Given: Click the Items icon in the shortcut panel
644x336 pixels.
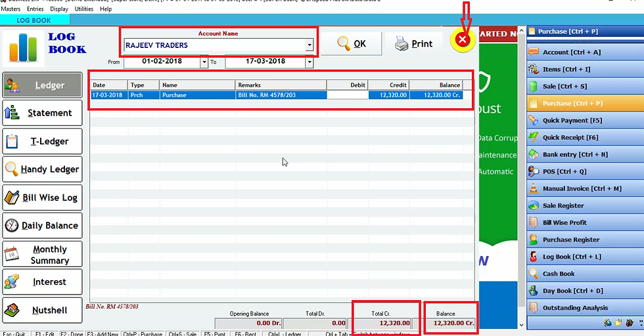Looking at the screenshot, I should (534, 69).
